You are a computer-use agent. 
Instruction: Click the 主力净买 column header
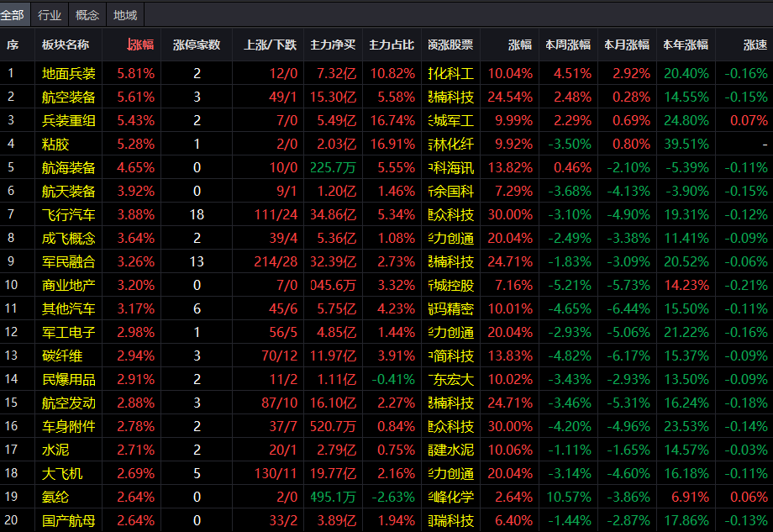tap(333, 45)
